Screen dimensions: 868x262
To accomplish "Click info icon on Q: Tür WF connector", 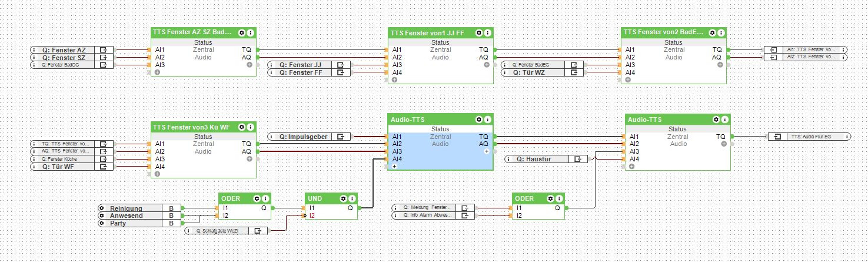I will [35, 167].
